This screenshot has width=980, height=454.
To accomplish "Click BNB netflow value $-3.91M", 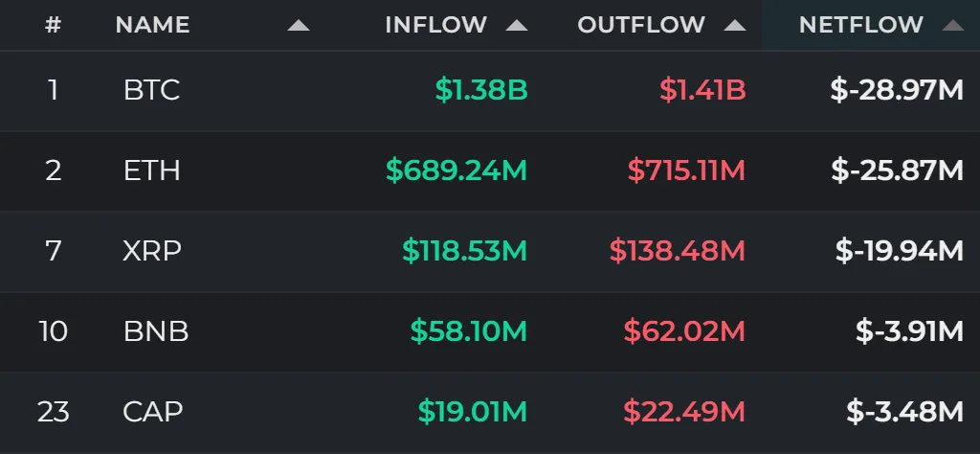I will point(910,331).
